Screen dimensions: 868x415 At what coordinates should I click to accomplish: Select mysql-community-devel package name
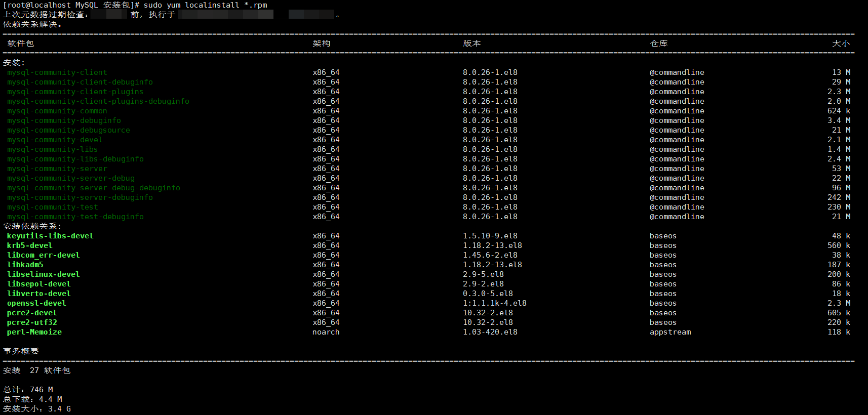click(x=55, y=140)
